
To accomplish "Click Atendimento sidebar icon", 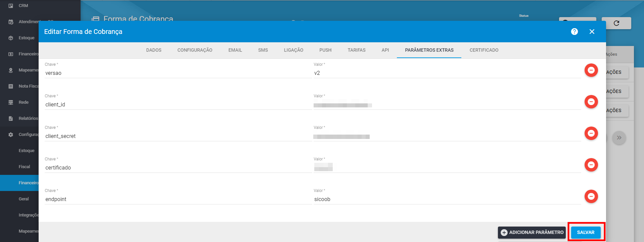I will [11, 22].
